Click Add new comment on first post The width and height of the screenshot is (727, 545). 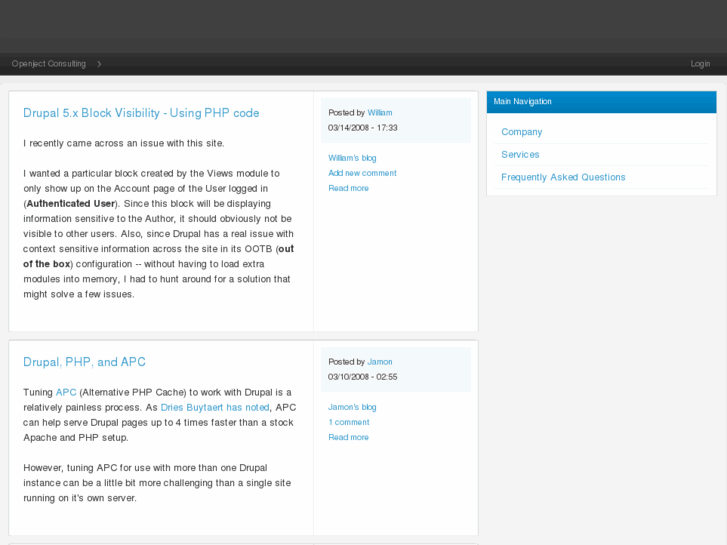362,173
